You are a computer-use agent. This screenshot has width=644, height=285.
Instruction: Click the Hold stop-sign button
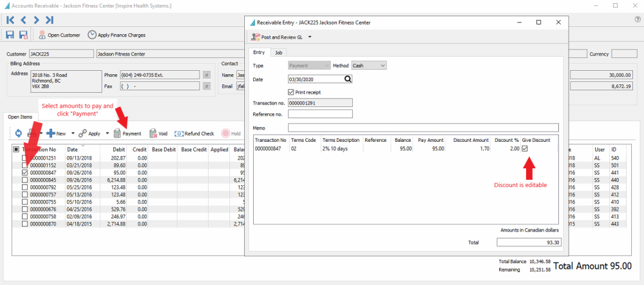tap(231, 133)
